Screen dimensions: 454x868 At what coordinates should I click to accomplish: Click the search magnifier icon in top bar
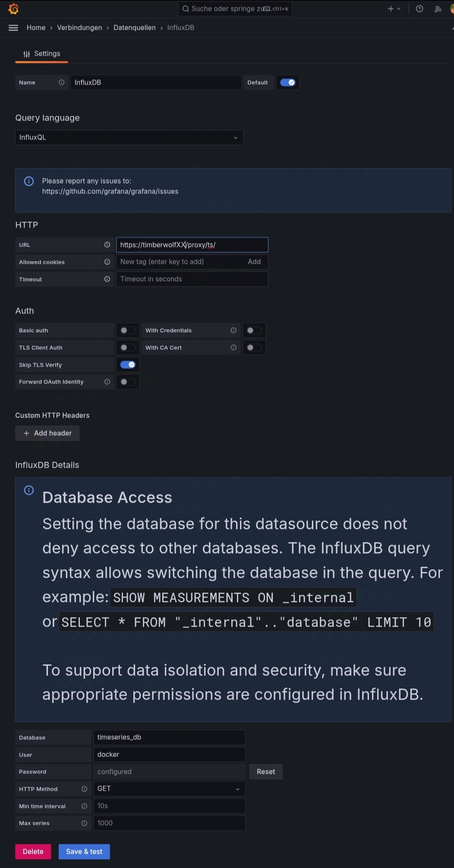click(186, 9)
